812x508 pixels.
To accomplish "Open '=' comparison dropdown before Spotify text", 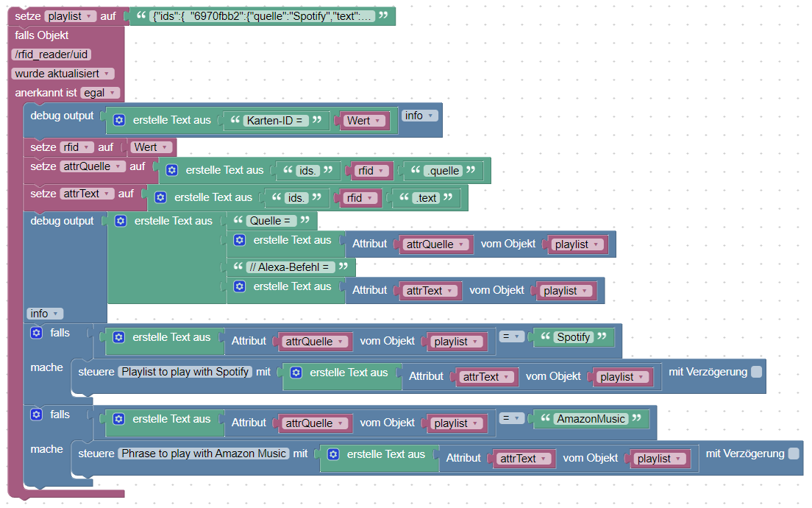I will tap(512, 336).
